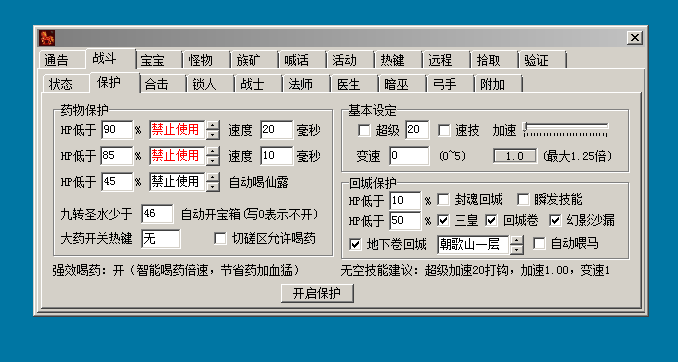The height and width of the screenshot is (362, 678).
Task: Click the 回城保护 HP低于 50 field
Action: click(405, 221)
